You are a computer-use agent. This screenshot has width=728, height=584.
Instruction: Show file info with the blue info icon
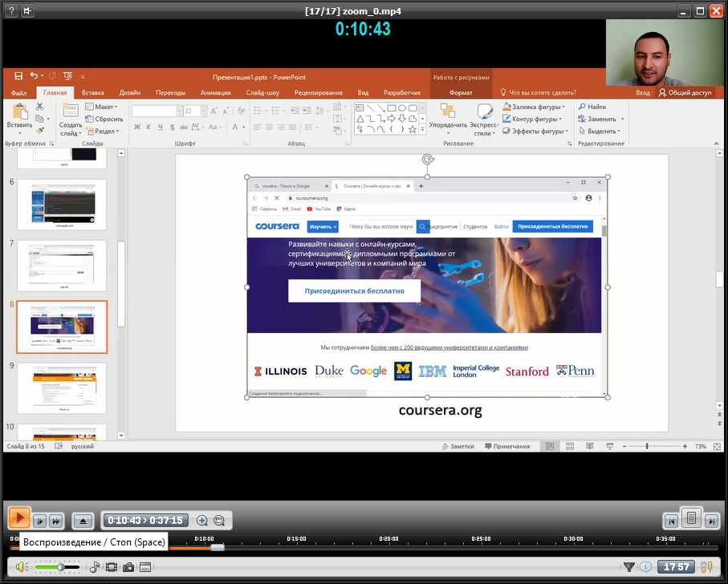[645, 567]
